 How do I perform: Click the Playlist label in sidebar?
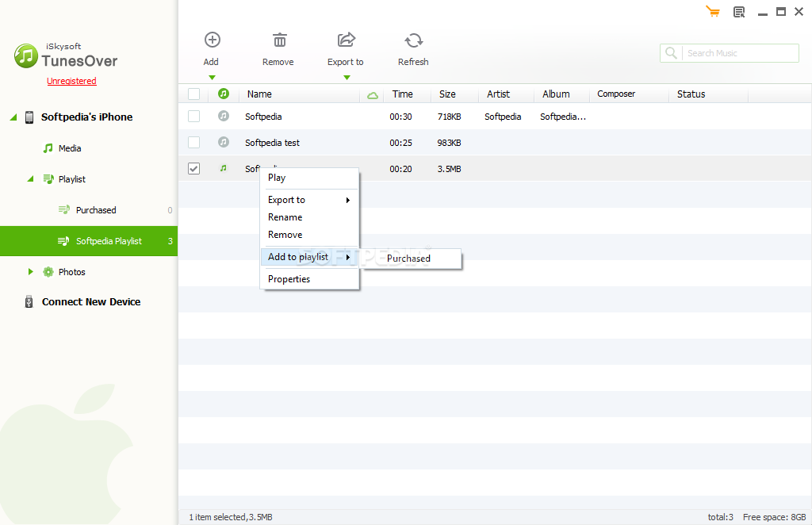pos(72,179)
